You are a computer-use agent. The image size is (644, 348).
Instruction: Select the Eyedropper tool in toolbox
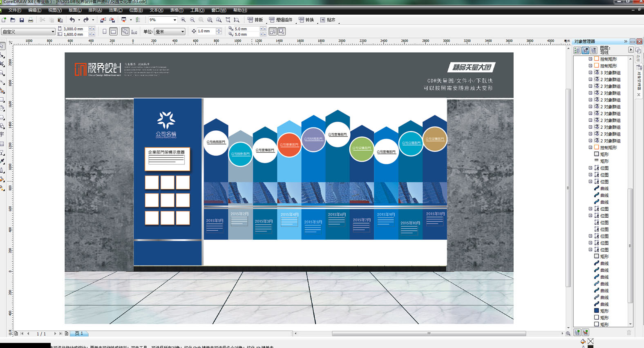point(2,162)
